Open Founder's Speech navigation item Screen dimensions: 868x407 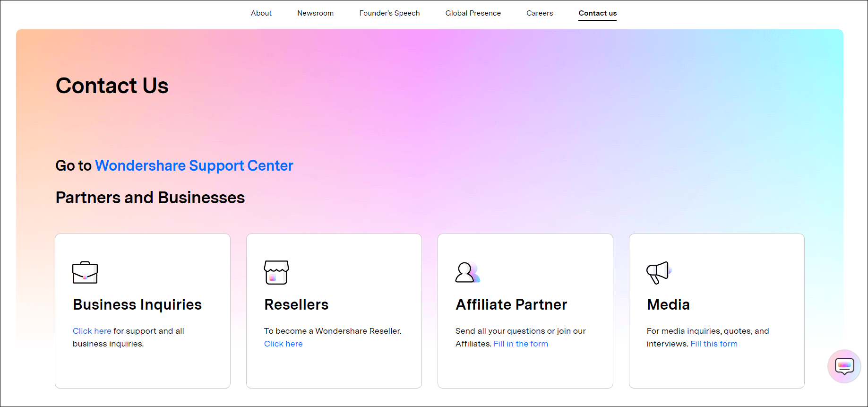coord(389,13)
